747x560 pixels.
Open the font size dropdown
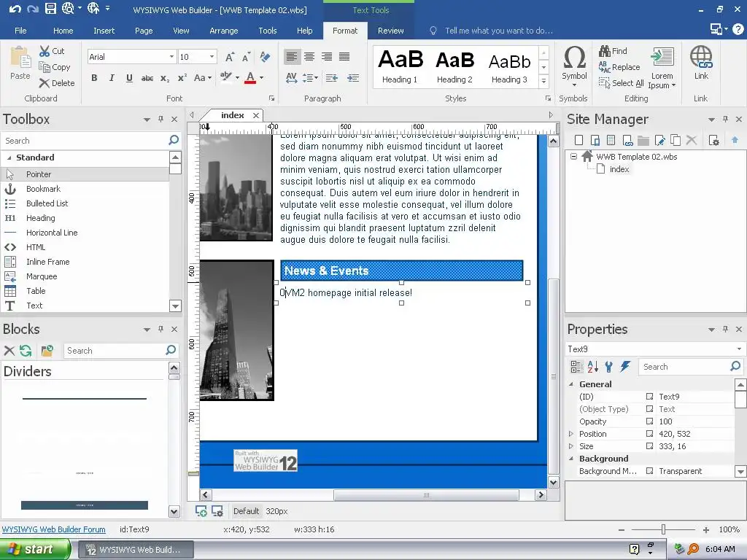[x=212, y=57]
